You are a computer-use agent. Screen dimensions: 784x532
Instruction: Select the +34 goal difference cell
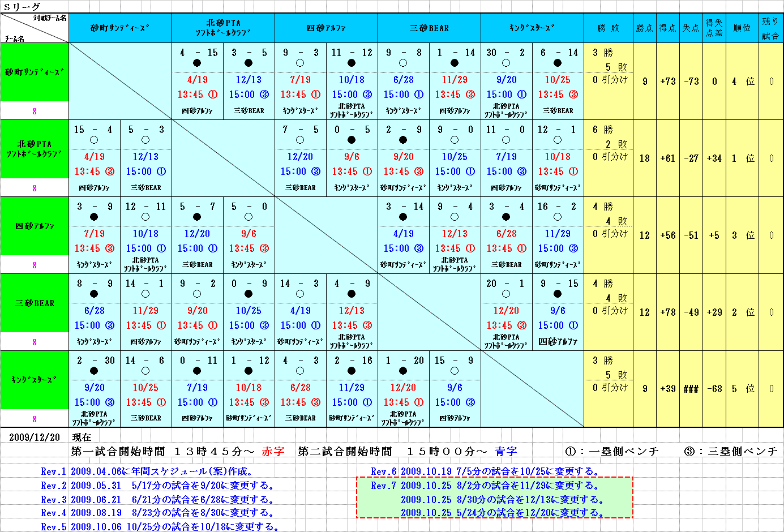click(714, 158)
